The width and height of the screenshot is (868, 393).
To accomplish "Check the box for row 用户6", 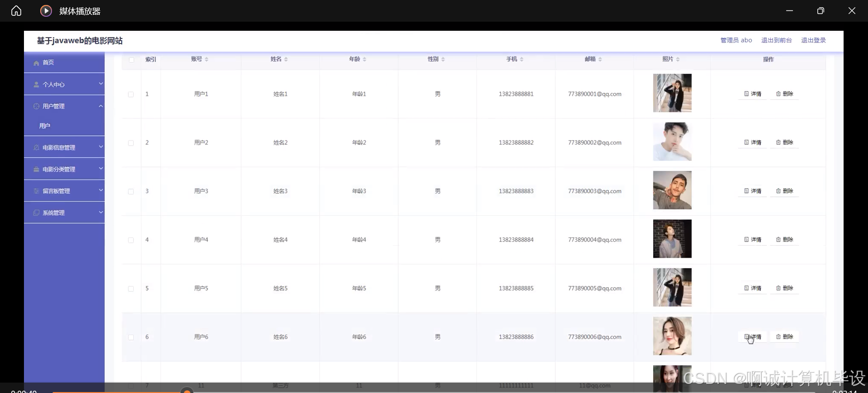I will [131, 337].
